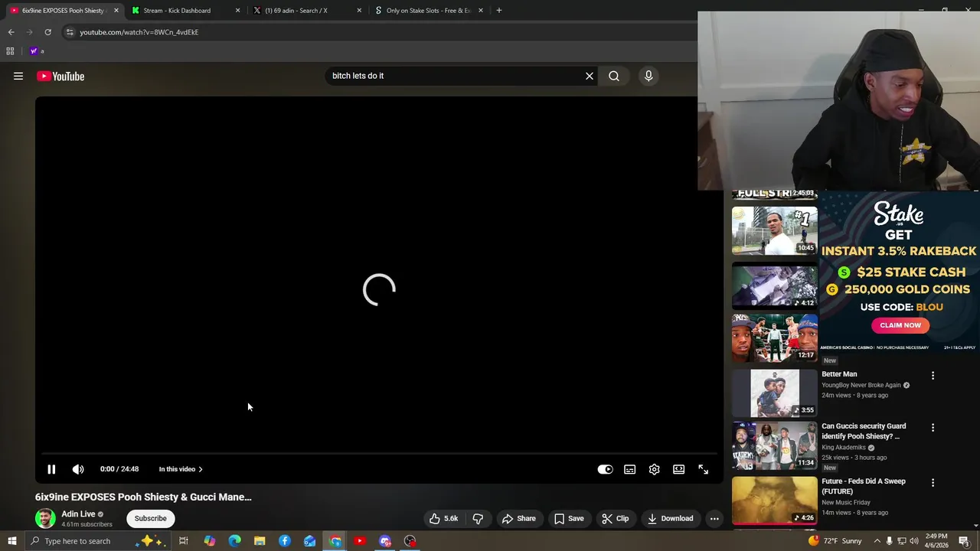Screen dimensions: 980x551
Task: Show hidden system tray icons
Action: pyautogui.click(x=877, y=541)
